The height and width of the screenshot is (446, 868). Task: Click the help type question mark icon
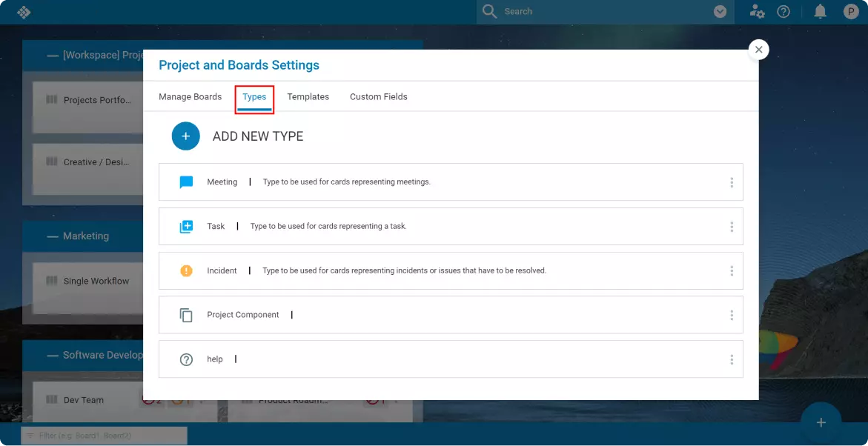coord(186,359)
